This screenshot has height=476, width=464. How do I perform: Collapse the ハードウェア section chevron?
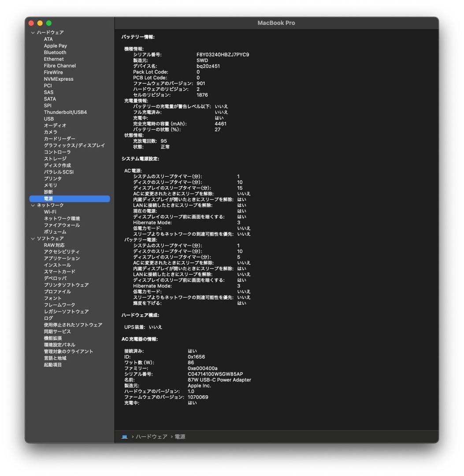click(33, 33)
